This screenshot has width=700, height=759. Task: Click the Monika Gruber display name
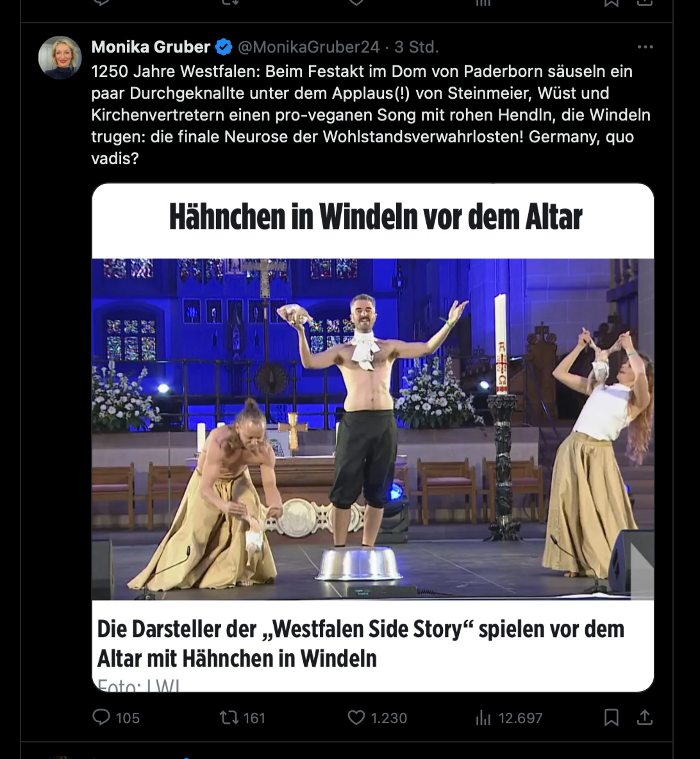pyautogui.click(x=151, y=47)
